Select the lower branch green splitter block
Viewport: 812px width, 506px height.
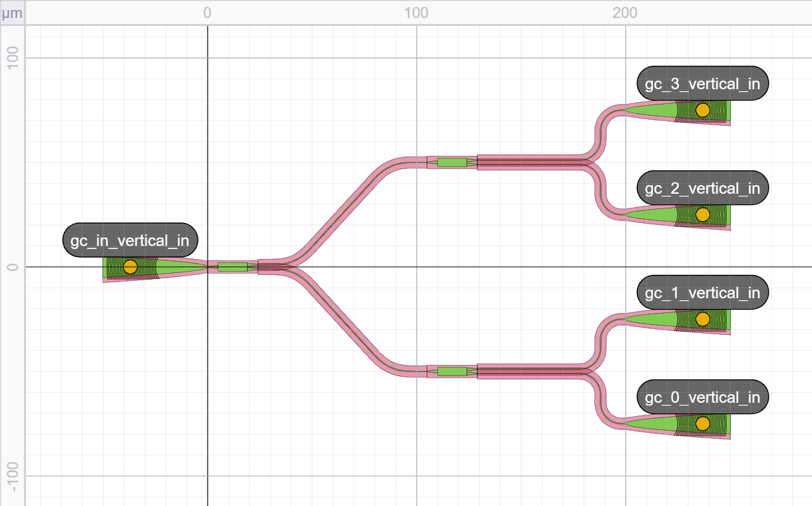click(452, 372)
